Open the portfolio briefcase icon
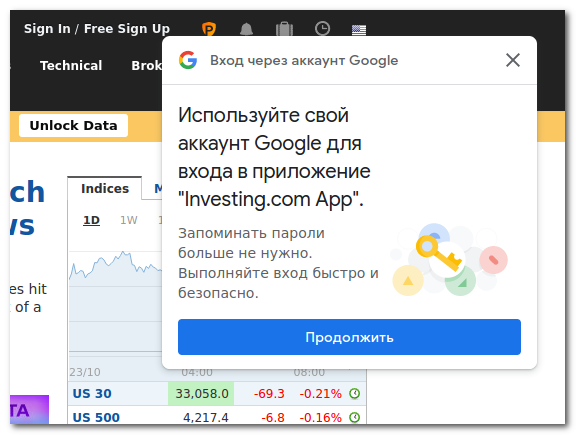Image resolution: width=576 pixels, height=435 pixels. (284, 29)
